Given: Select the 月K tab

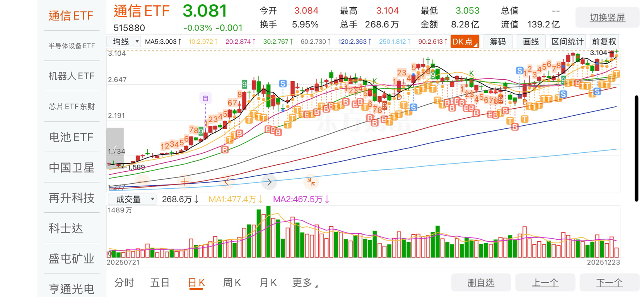Looking at the screenshot, I should [x=268, y=283].
